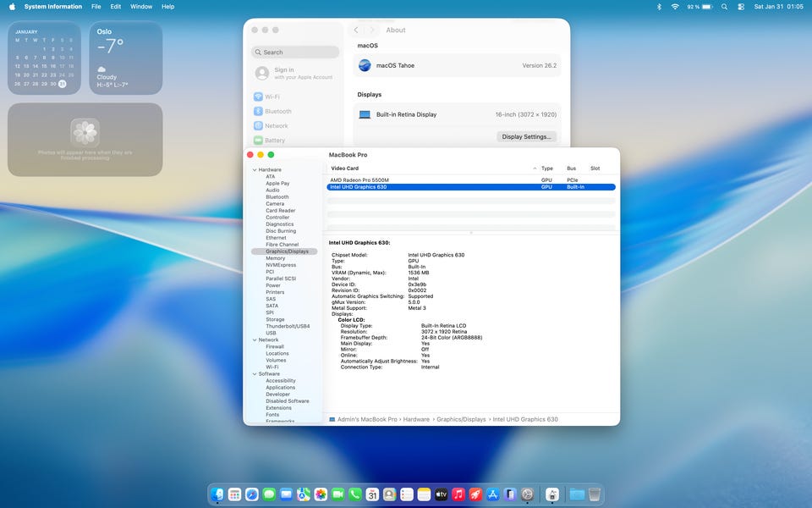Image resolution: width=812 pixels, height=508 pixels.
Task: Click the Search field in System Settings
Action: coord(296,52)
